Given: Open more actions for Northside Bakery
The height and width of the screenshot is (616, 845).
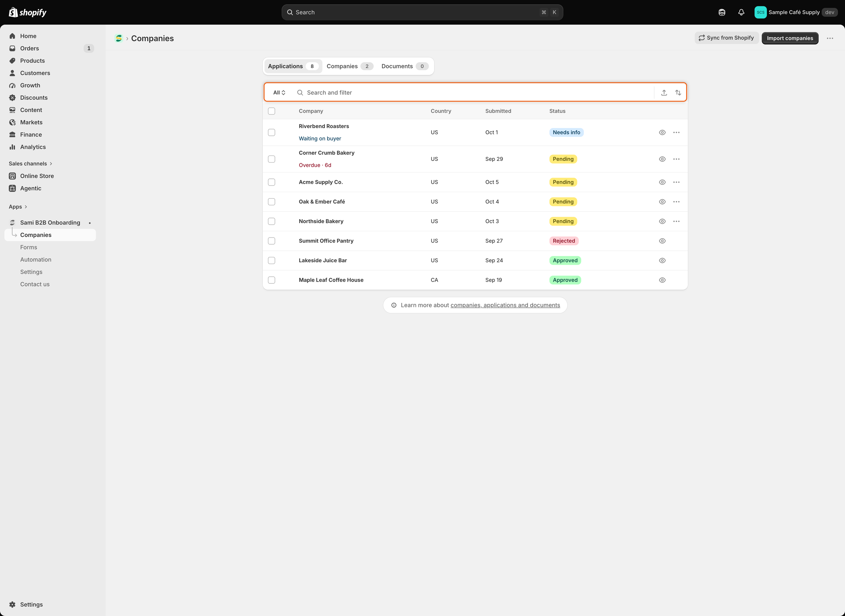Looking at the screenshot, I should [x=676, y=221].
